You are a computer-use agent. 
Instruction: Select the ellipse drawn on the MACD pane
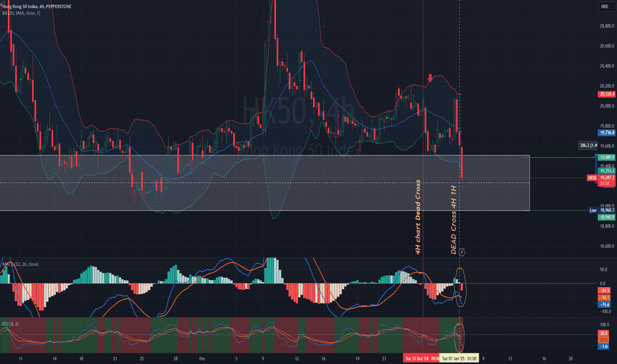(x=461, y=287)
